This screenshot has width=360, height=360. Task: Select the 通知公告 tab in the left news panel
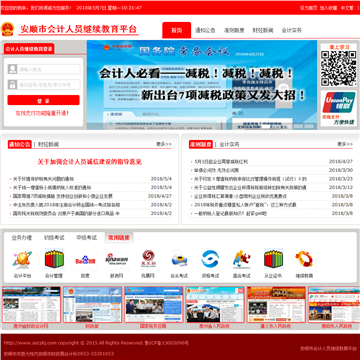pyautogui.click(x=20, y=144)
